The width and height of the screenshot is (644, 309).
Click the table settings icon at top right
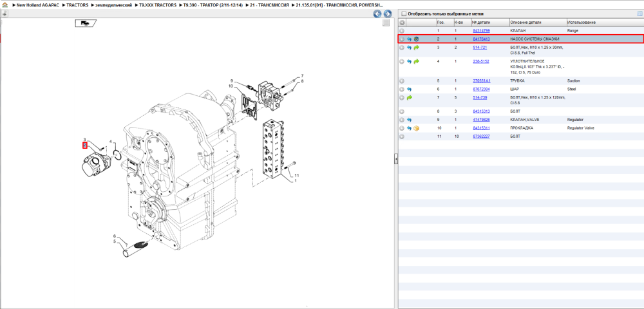tap(639, 14)
